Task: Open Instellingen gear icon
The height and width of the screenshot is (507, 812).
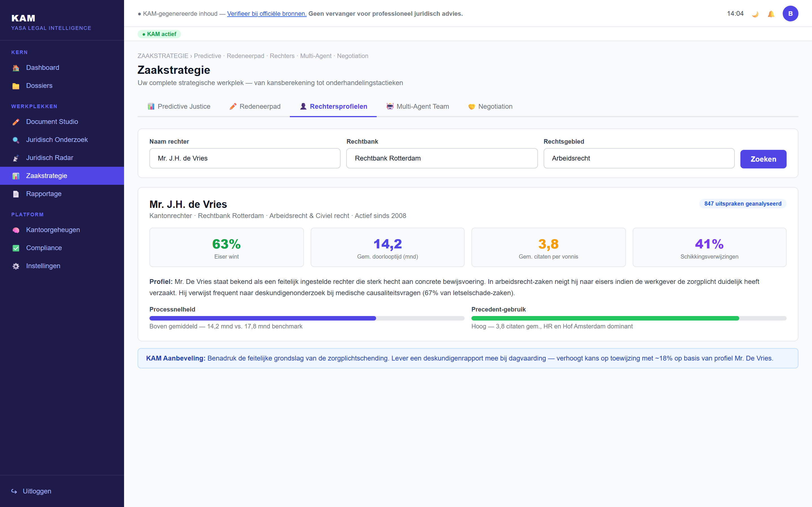Action: pyautogui.click(x=16, y=266)
